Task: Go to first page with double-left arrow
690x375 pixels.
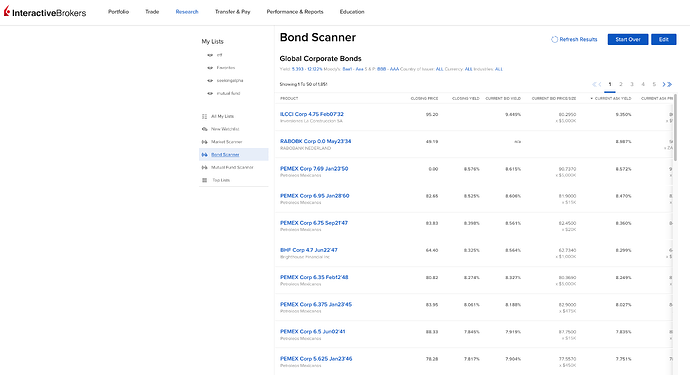Action: click(x=595, y=85)
